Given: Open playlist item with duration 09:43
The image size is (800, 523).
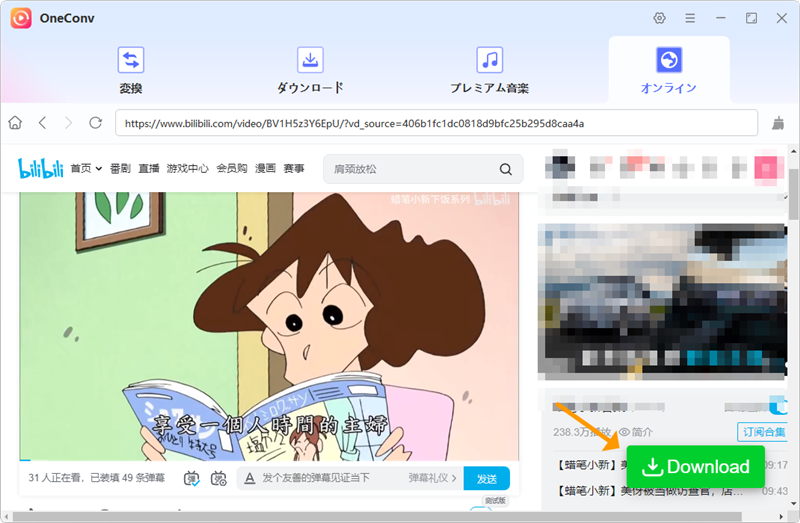Looking at the screenshot, I should pos(671,491).
